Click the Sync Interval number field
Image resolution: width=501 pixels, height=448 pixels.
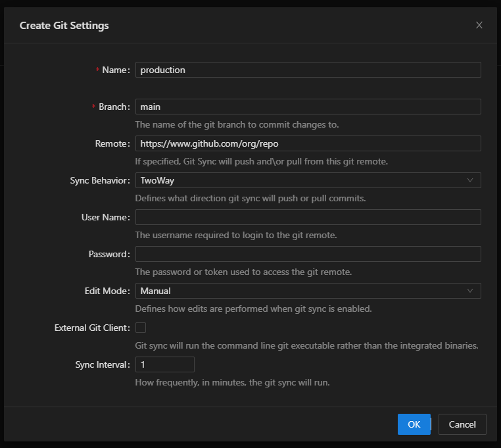[164, 364]
